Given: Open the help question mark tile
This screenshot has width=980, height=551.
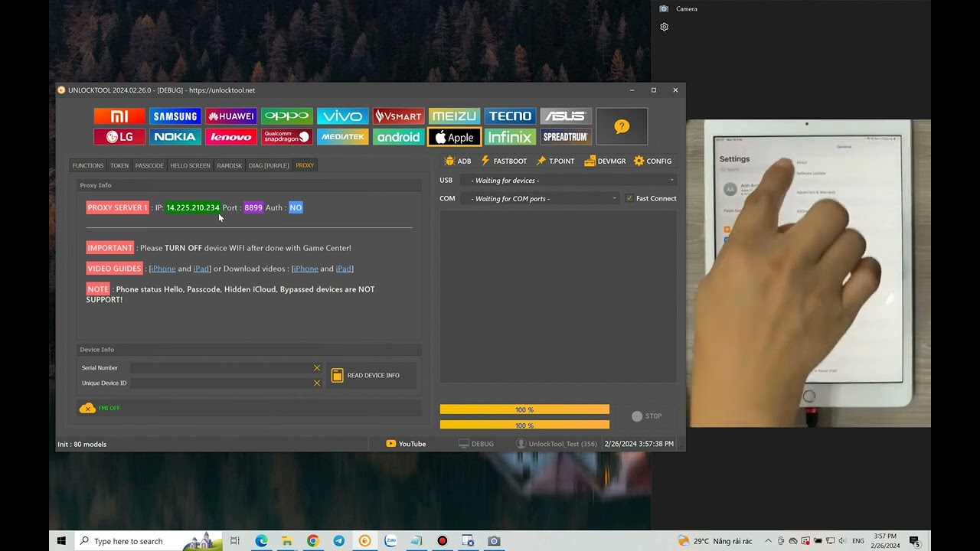Looking at the screenshot, I should (622, 126).
